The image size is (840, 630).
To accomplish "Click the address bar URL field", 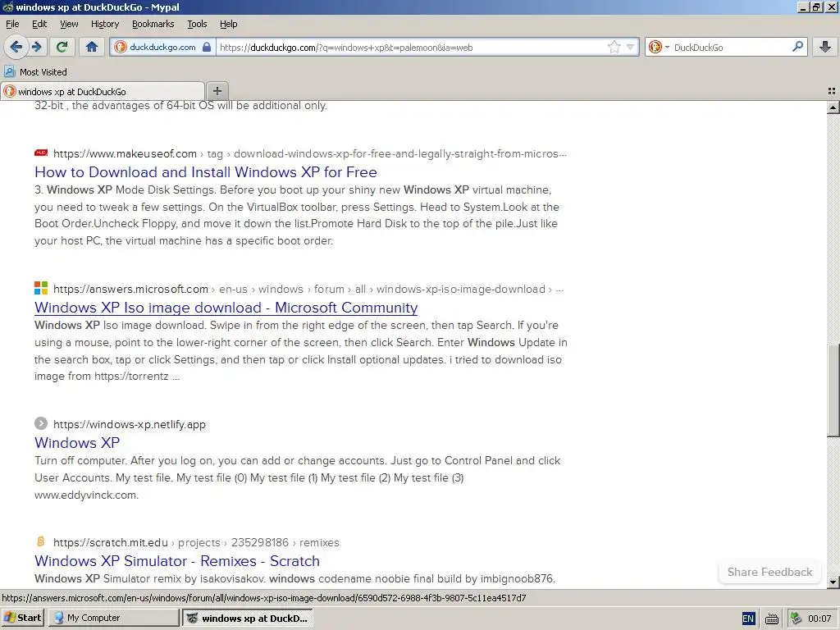I will (x=412, y=47).
